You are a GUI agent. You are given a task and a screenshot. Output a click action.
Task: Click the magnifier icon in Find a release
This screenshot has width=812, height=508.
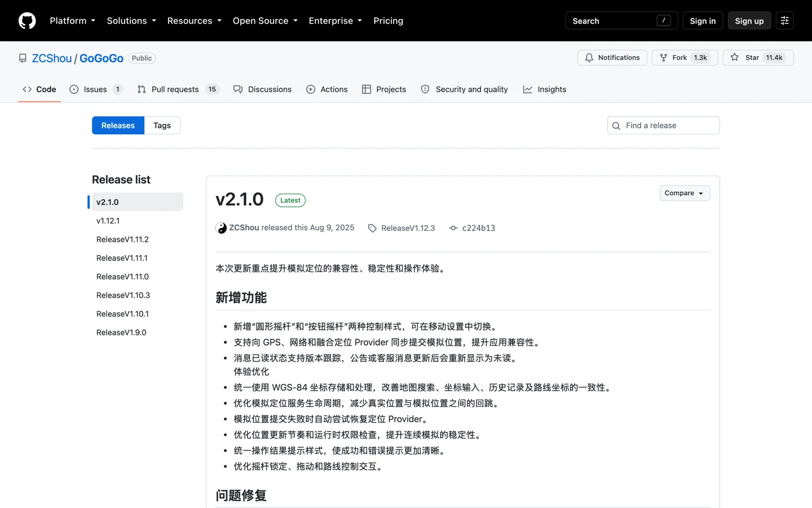[x=616, y=126]
